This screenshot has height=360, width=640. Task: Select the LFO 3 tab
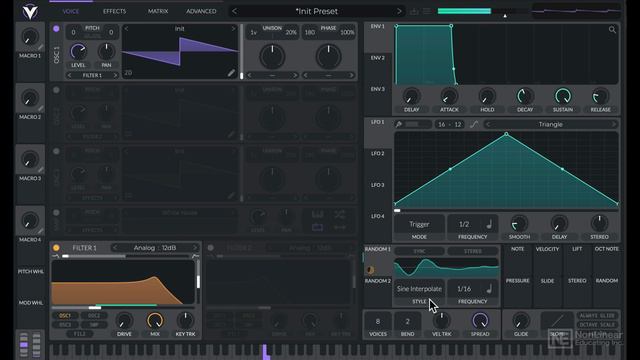pyautogui.click(x=378, y=185)
